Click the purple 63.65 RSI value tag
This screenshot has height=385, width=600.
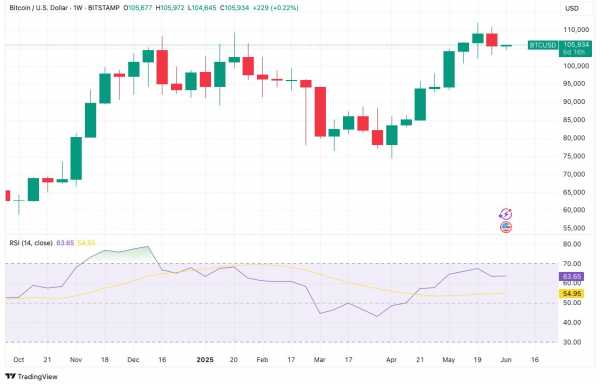(x=571, y=277)
